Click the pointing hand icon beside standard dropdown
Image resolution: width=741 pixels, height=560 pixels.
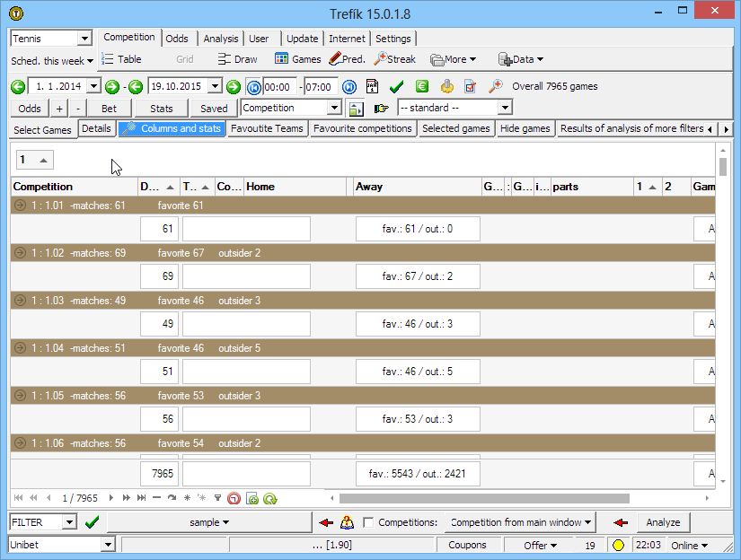(x=382, y=108)
